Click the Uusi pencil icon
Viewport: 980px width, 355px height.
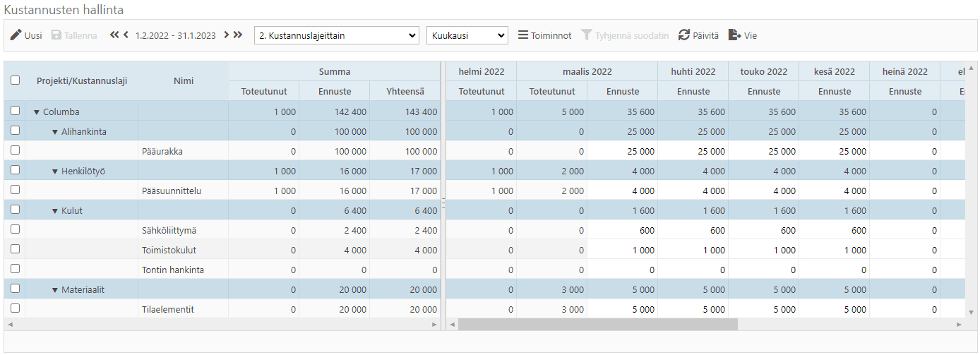tap(16, 35)
